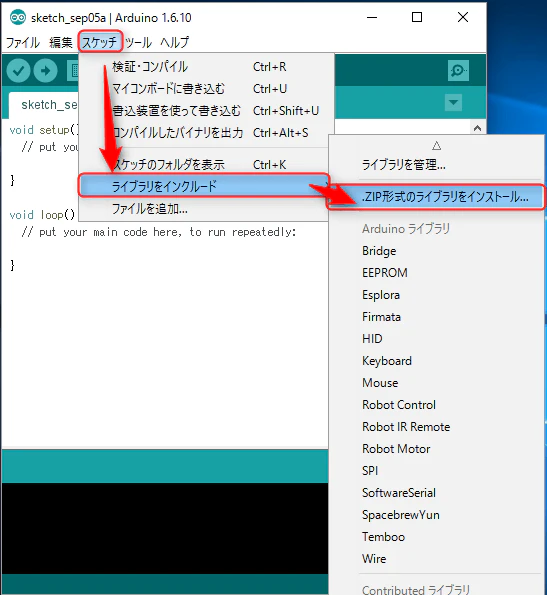Click the Arduino logo in title bar

coord(17,17)
